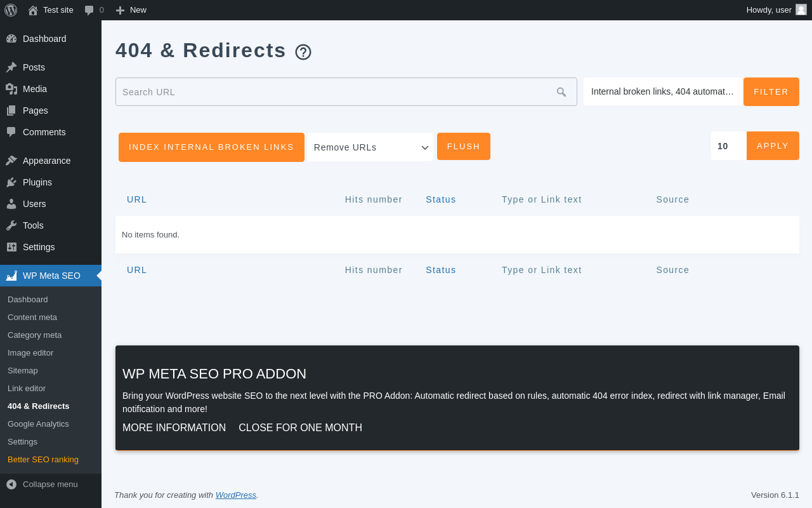
Task: Open the Link editor submenu item
Action: (27, 388)
